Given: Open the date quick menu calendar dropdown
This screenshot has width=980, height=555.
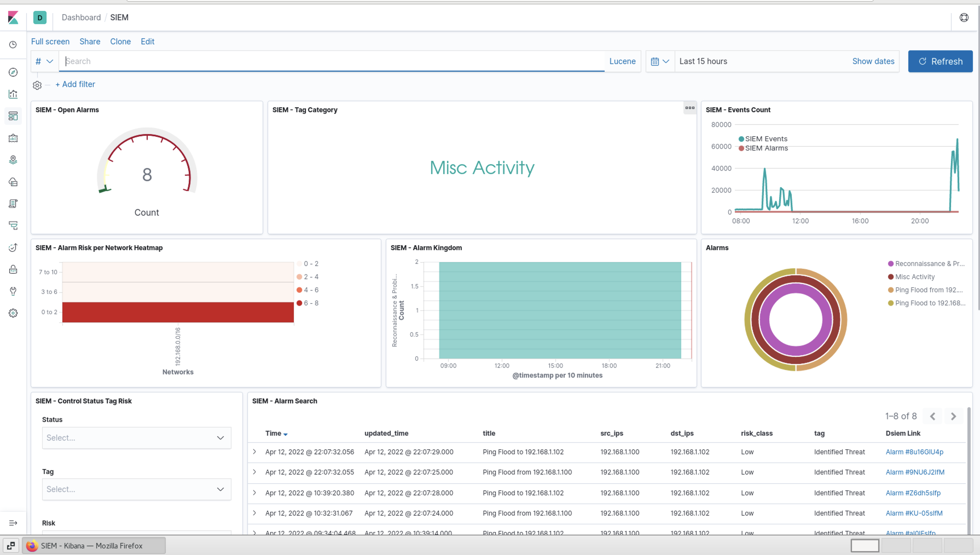Looking at the screenshot, I should pos(660,61).
